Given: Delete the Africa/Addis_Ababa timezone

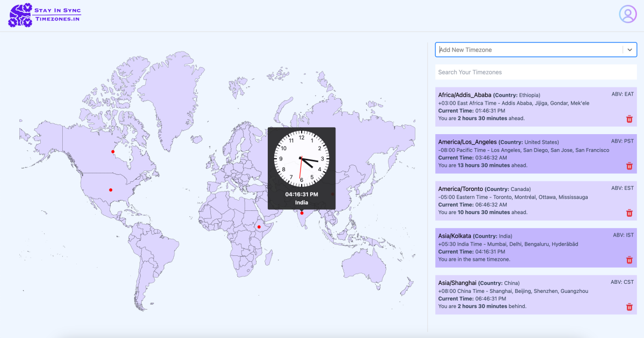Looking at the screenshot, I should [630, 119].
